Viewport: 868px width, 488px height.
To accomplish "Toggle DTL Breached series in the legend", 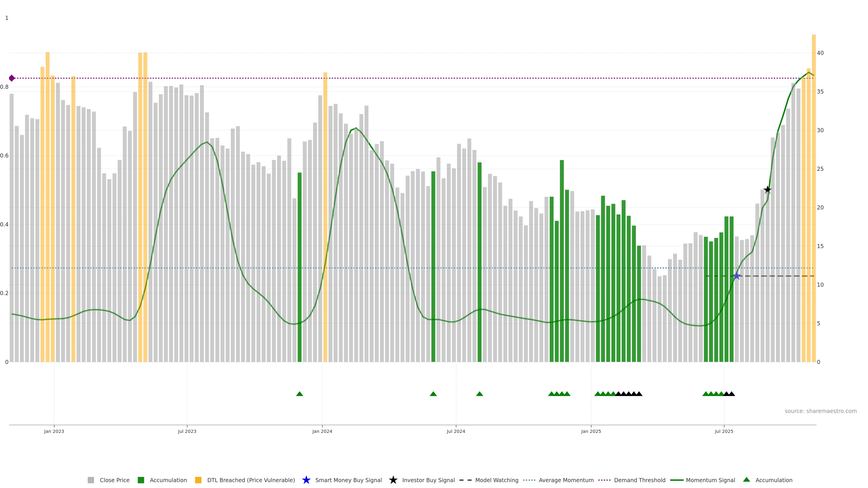I will coord(251,480).
